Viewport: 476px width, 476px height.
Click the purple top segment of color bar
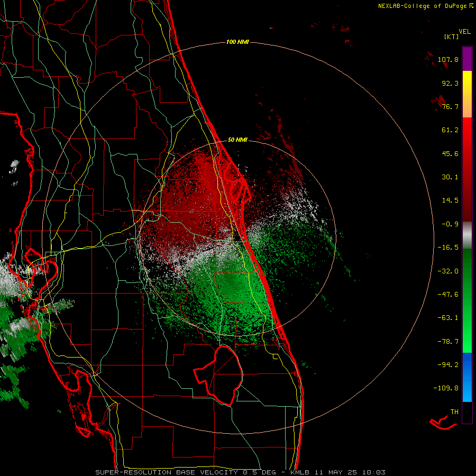[467, 59]
